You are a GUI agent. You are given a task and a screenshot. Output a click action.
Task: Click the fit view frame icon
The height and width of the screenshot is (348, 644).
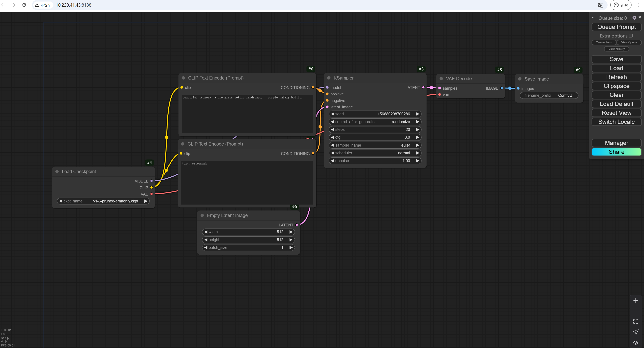point(636,321)
